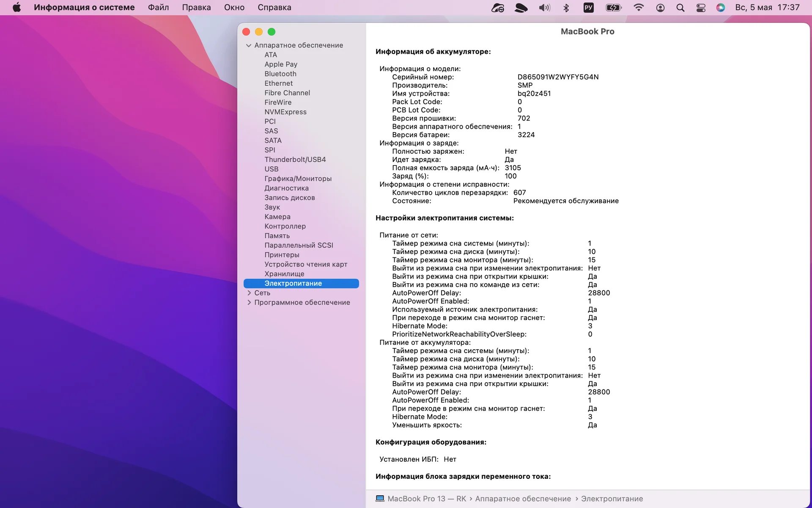Open the Wi-Fi status menu
The image size is (812, 508).
point(639,8)
